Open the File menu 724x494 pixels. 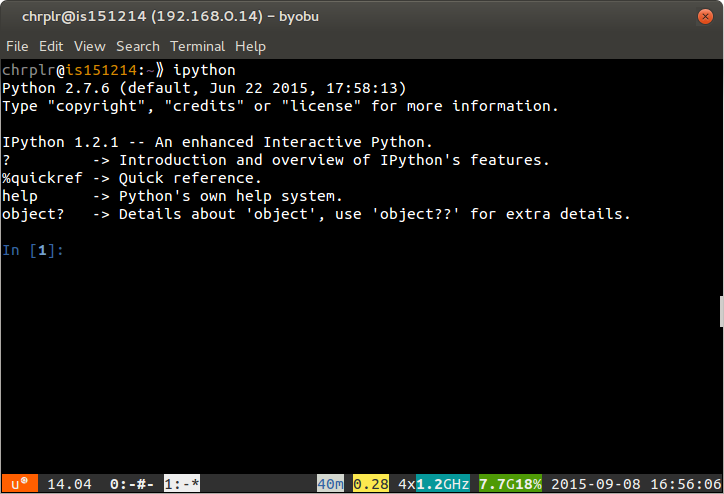[17, 46]
